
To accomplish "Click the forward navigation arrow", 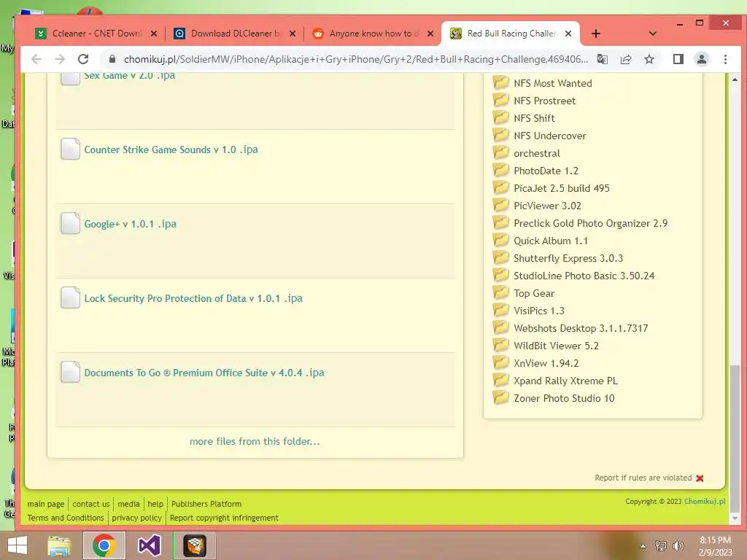I will coord(60,59).
